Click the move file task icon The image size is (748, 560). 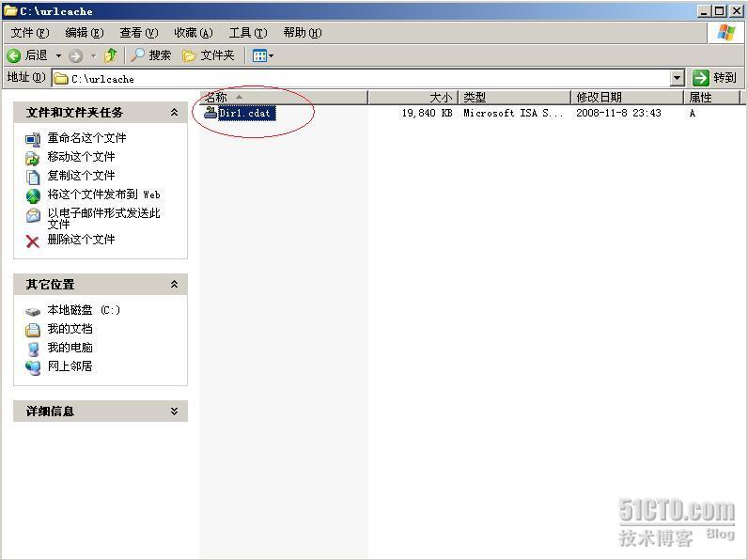click(33, 158)
